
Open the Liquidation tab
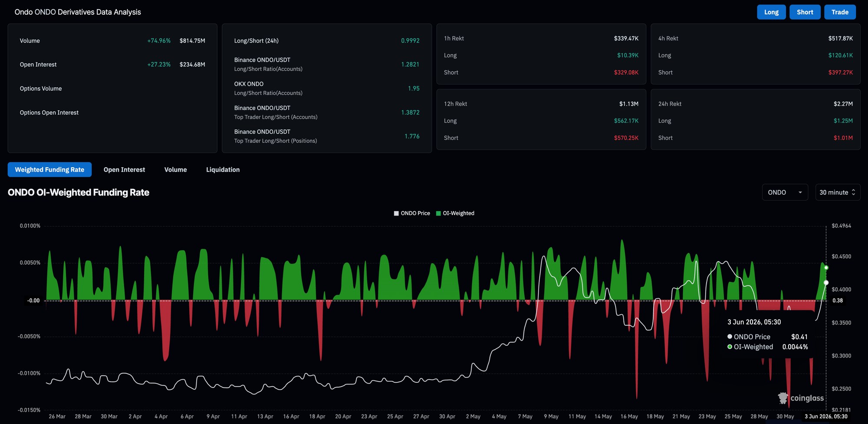[223, 169]
